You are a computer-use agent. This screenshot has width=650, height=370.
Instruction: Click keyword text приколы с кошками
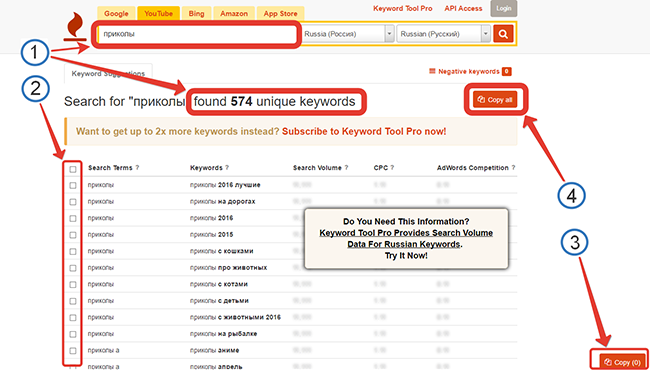[221, 251]
